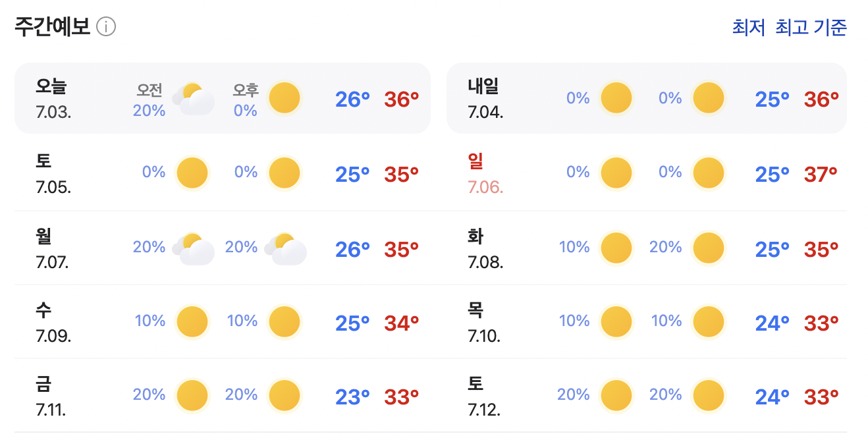Click Thursday 7.10 morning sun icon
868x440 pixels.
click(x=616, y=322)
